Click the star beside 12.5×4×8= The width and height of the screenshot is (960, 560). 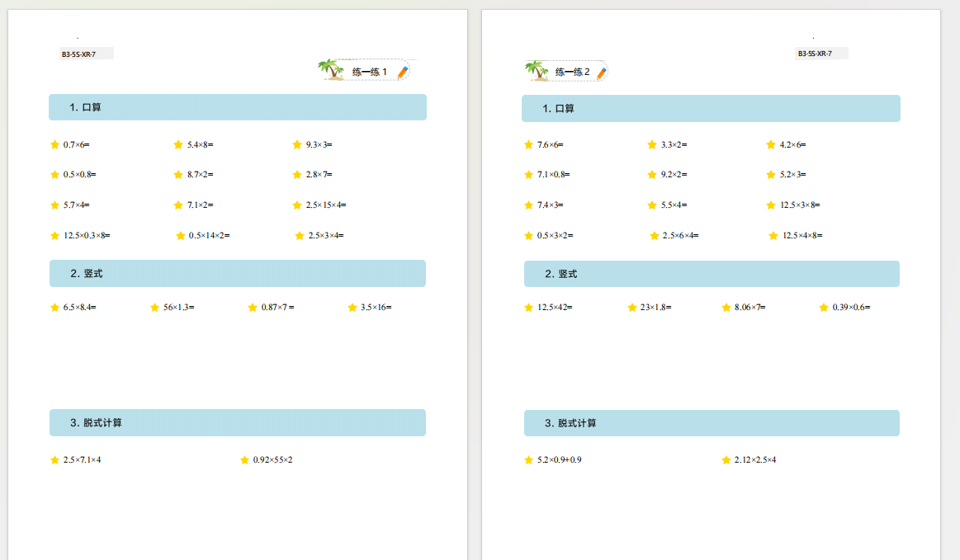pyautogui.click(x=773, y=235)
